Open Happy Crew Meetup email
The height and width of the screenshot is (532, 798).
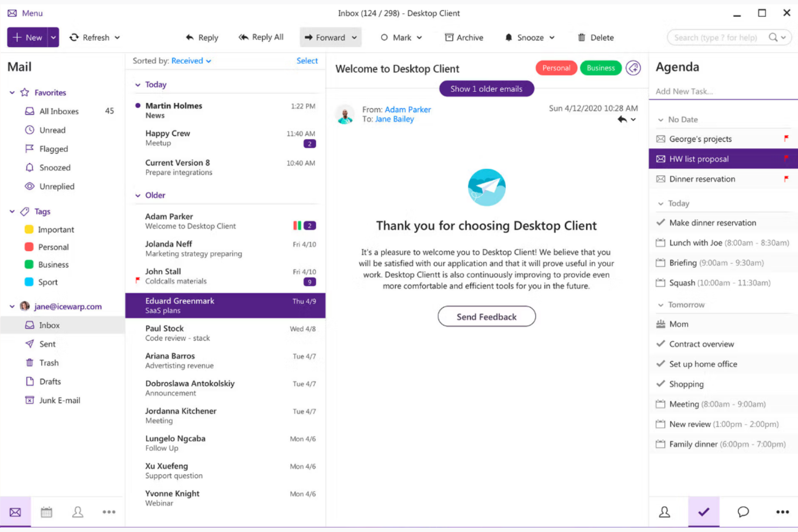point(225,138)
